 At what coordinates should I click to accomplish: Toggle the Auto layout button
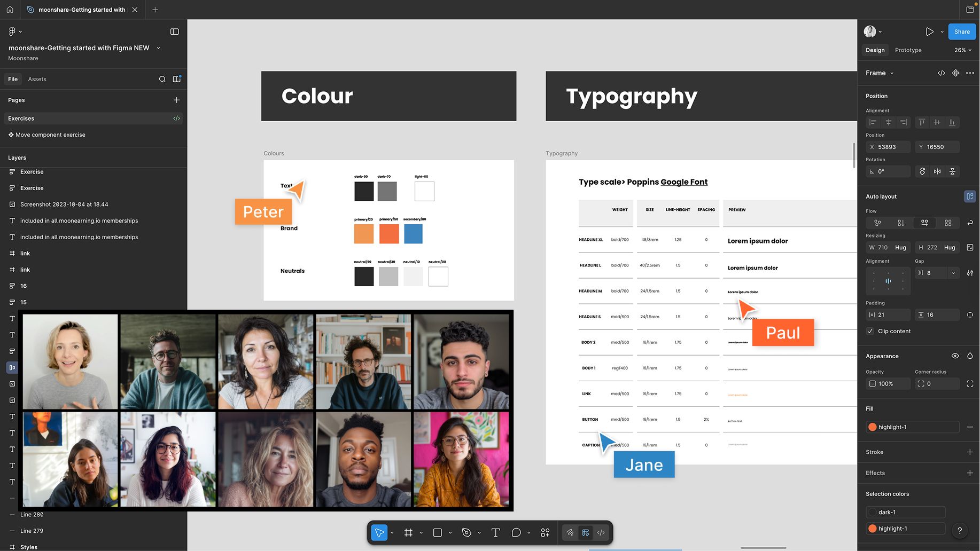[969, 196]
